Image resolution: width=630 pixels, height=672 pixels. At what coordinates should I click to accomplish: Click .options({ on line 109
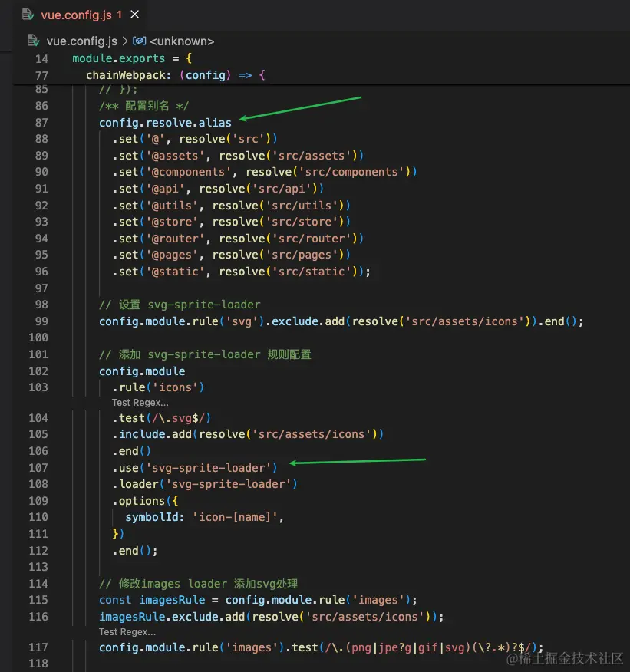tap(145, 501)
